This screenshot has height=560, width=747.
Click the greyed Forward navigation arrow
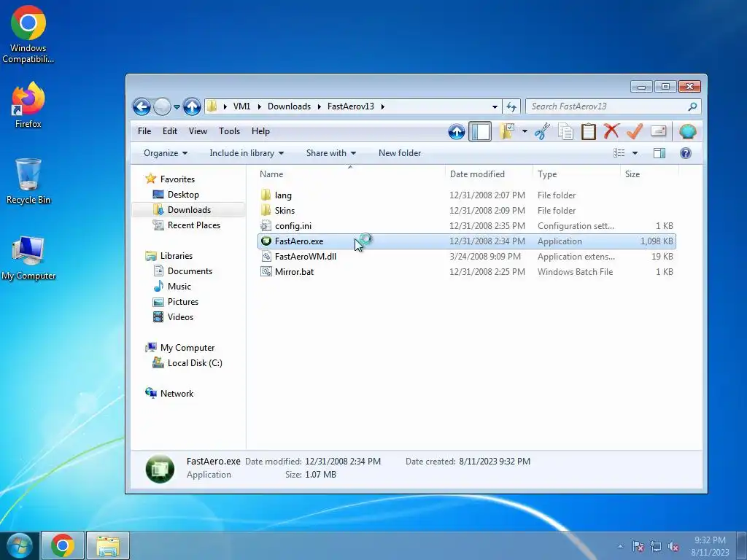162,106
